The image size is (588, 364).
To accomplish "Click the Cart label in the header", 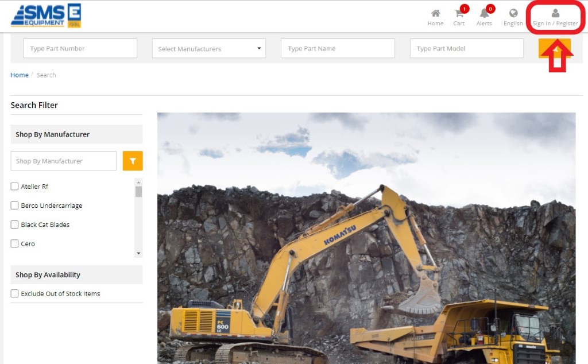I will [459, 23].
